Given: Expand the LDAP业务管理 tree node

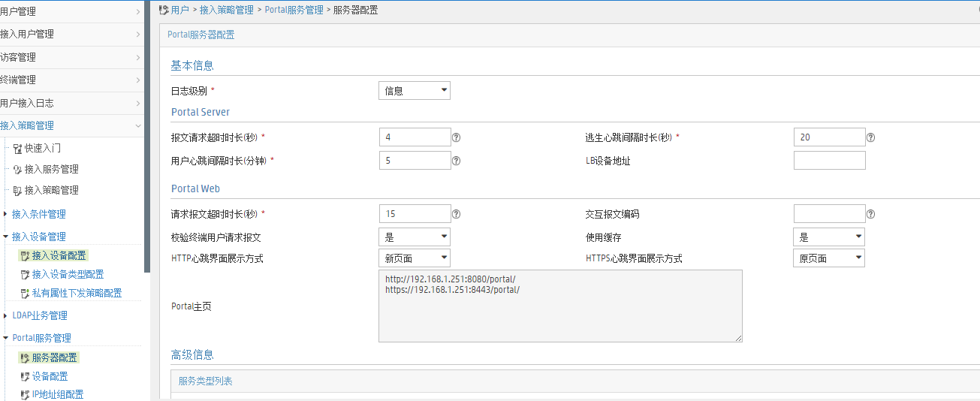Looking at the screenshot, I should (5, 315).
